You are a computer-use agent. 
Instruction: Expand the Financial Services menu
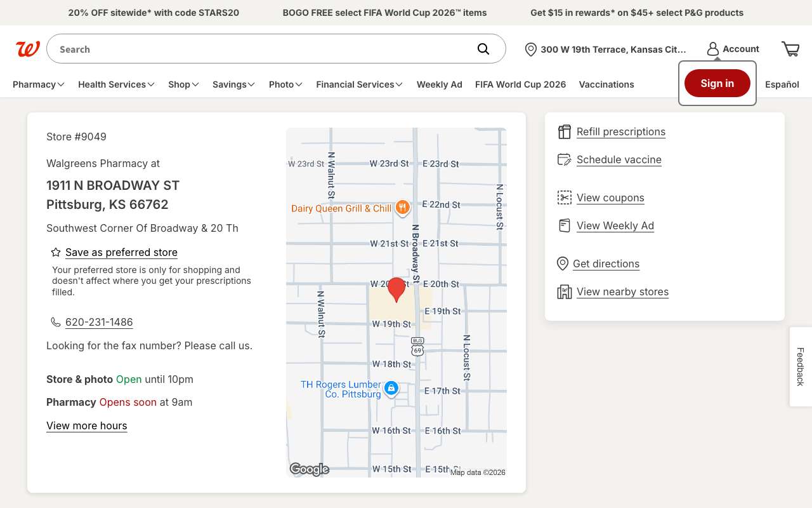click(x=360, y=84)
